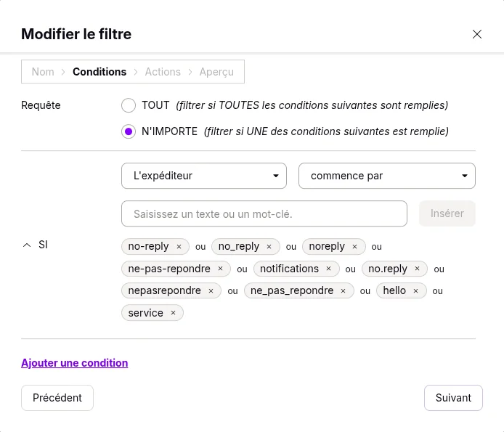The height and width of the screenshot is (432, 504).
Task: Open the L'expéditeur dropdown
Action: (206, 176)
